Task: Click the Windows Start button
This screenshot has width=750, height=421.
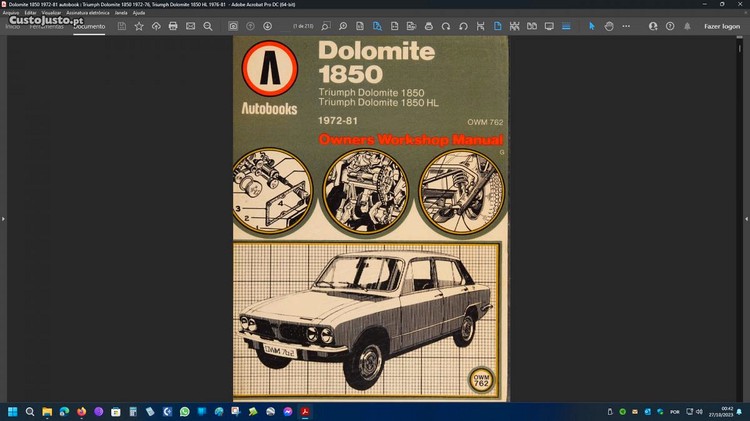Action: click(x=13, y=411)
